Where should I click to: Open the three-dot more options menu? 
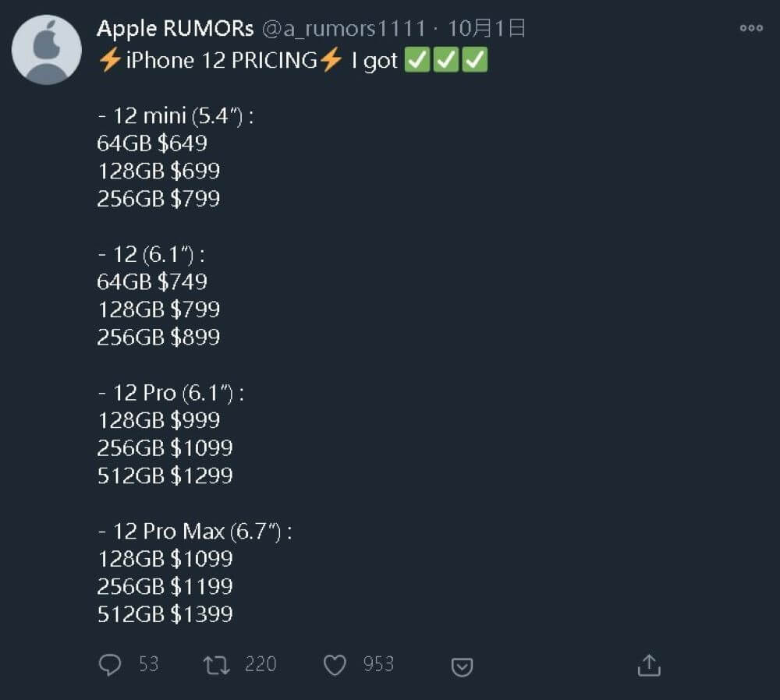click(751, 28)
